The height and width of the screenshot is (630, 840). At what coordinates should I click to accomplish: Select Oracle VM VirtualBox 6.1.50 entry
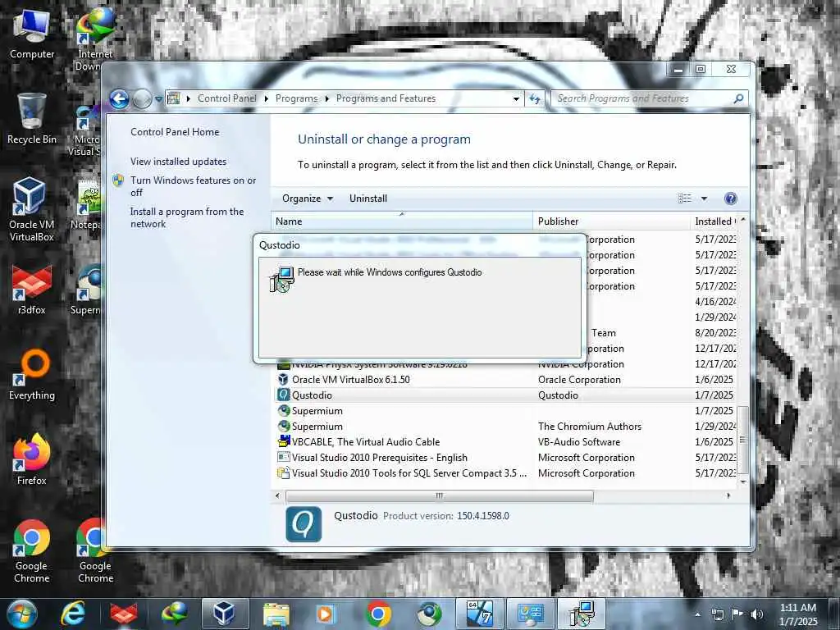coord(351,380)
